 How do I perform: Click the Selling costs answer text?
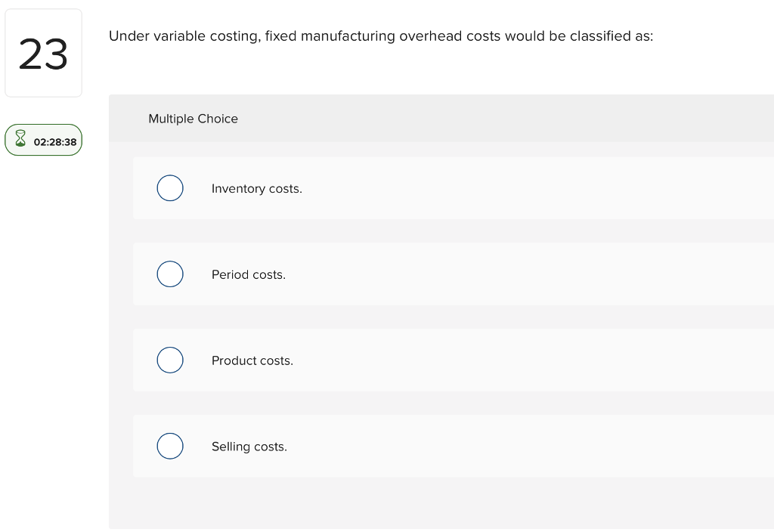[x=249, y=447]
